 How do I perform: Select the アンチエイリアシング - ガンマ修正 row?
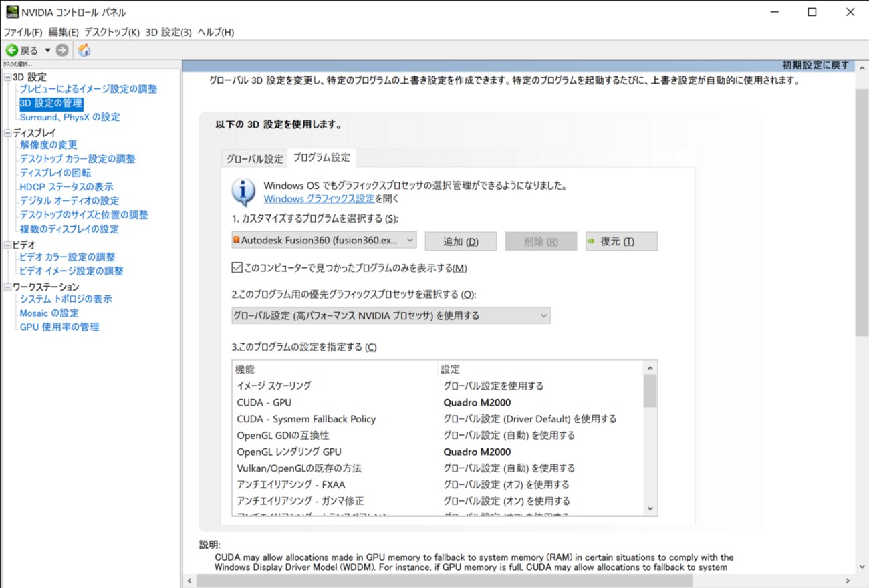[437, 500]
